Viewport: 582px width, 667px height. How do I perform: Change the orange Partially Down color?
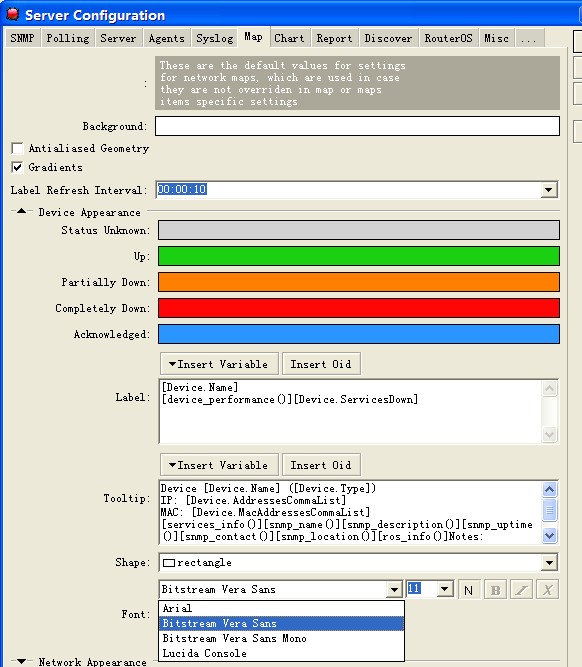[359, 282]
